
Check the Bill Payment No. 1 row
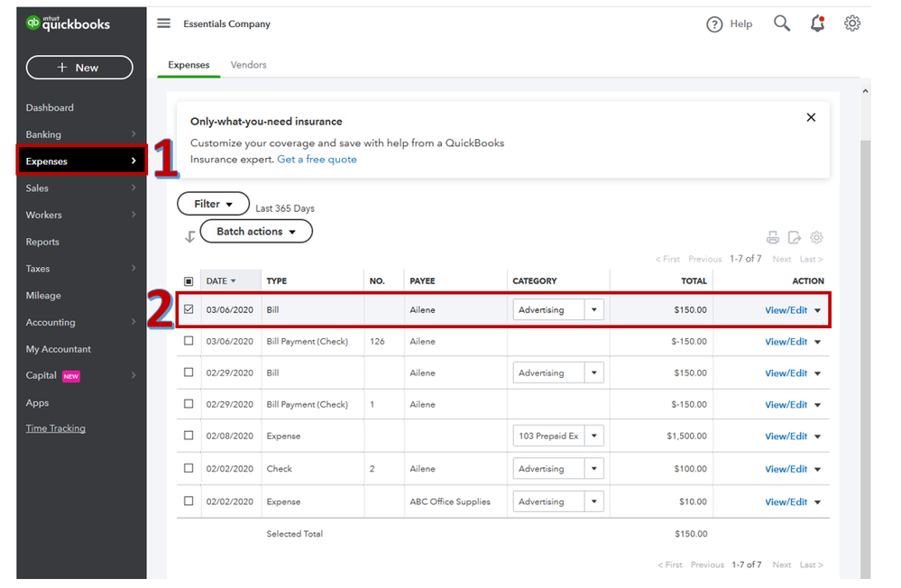point(188,404)
